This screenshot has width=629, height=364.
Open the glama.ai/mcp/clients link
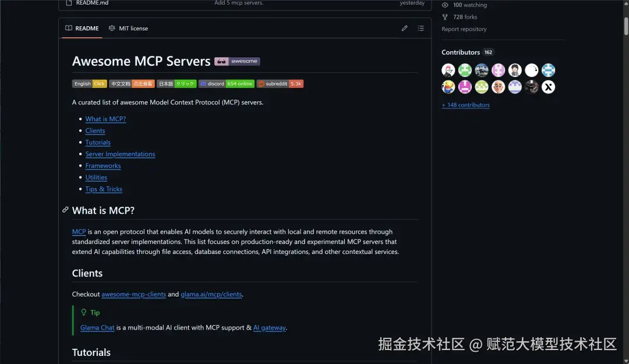tap(211, 294)
